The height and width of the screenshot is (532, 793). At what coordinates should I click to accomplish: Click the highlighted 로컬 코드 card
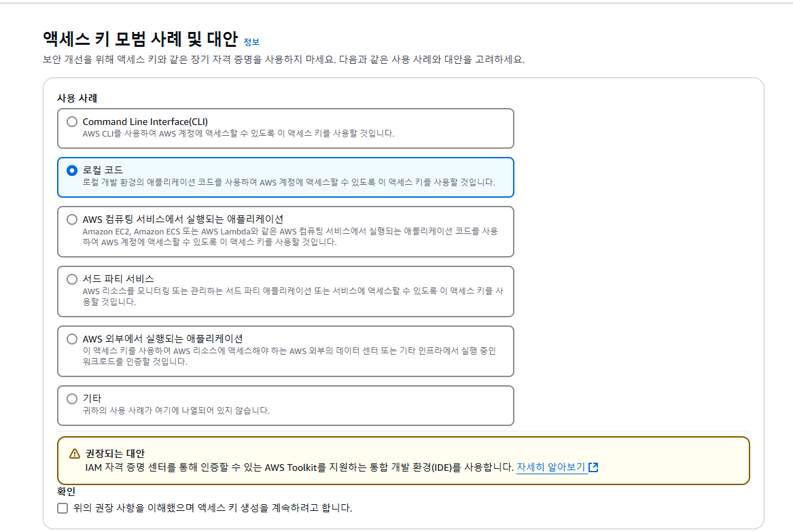(285, 177)
